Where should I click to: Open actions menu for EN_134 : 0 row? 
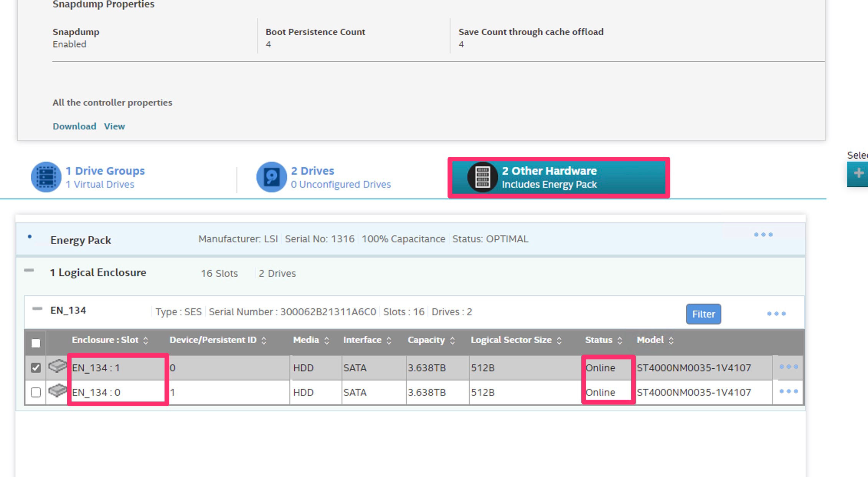click(x=788, y=391)
